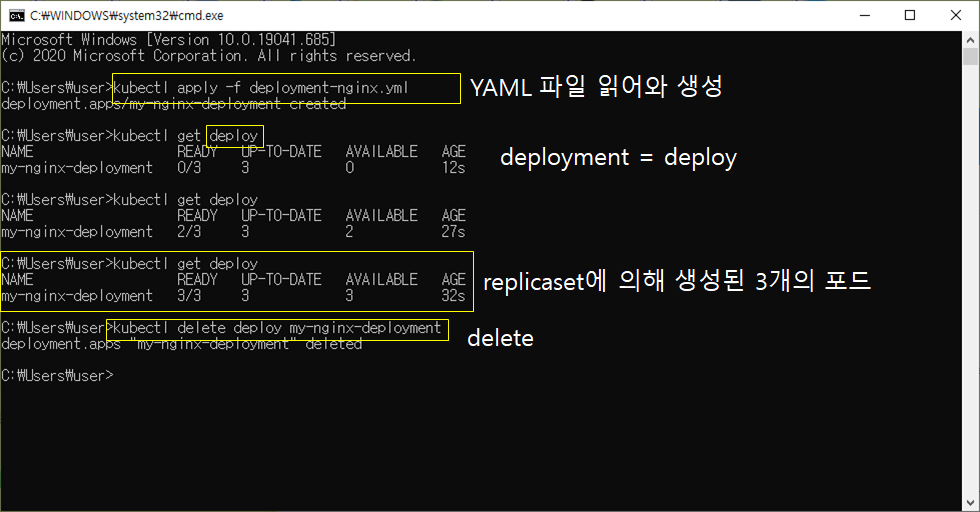Click the AVAILABLE value '0'
The width and height of the screenshot is (980, 512).
pos(349,168)
